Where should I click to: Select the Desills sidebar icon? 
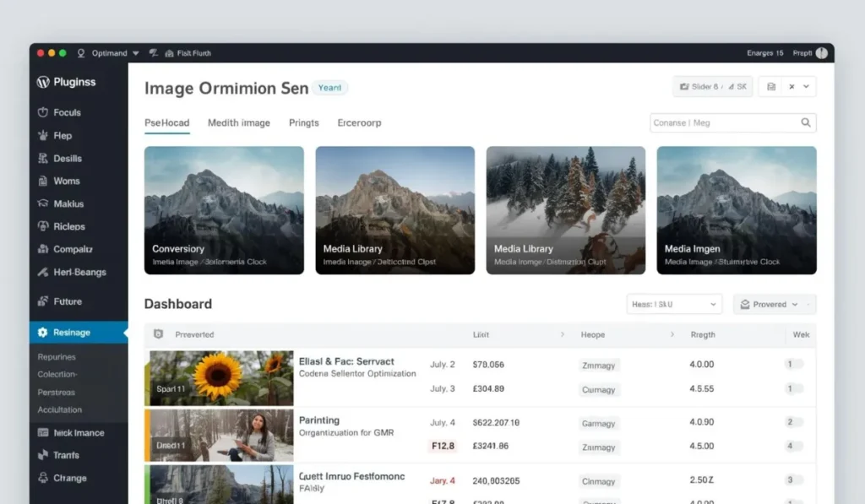coord(42,158)
